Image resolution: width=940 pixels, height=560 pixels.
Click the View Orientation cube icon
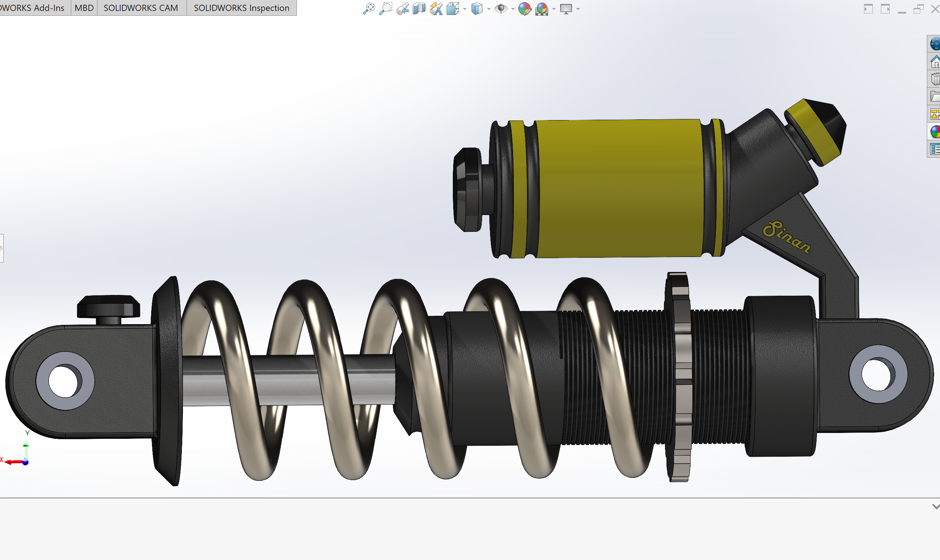click(x=452, y=8)
